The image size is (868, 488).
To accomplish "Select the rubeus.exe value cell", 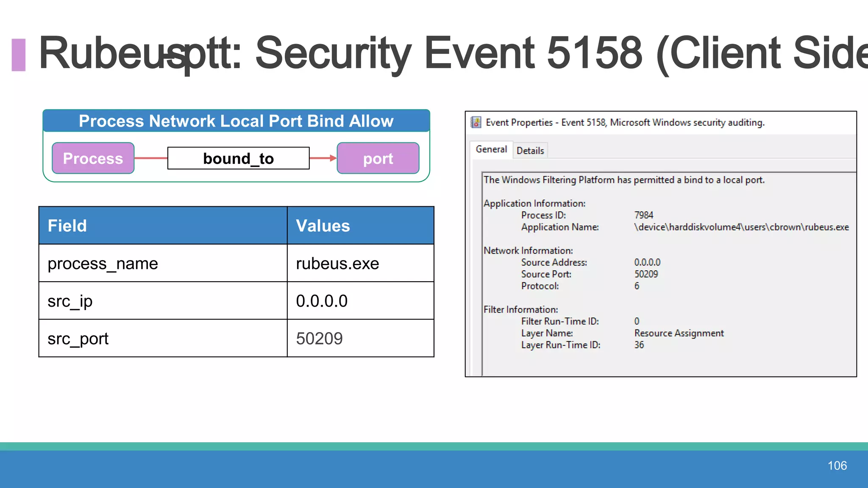I will click(x=361, y=263).
